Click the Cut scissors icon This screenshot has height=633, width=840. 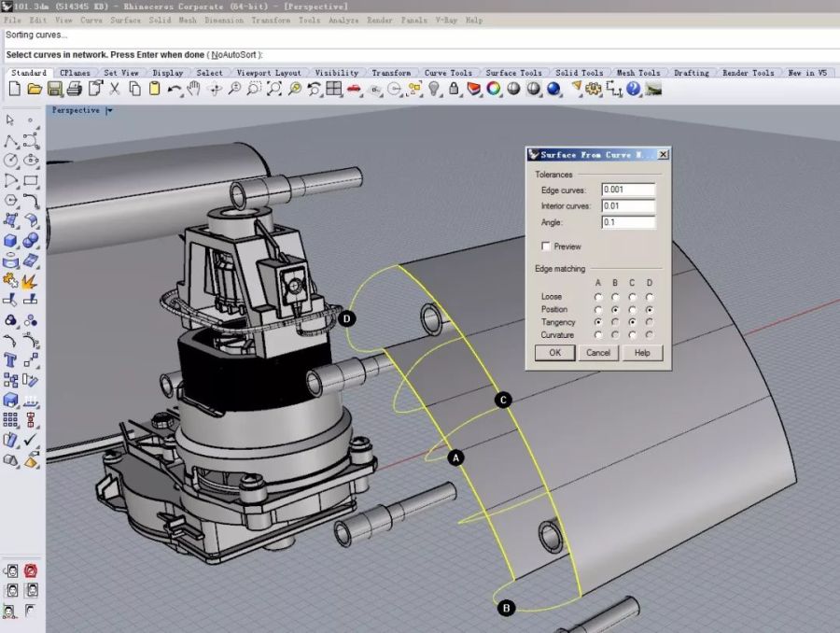pos(115,90)
